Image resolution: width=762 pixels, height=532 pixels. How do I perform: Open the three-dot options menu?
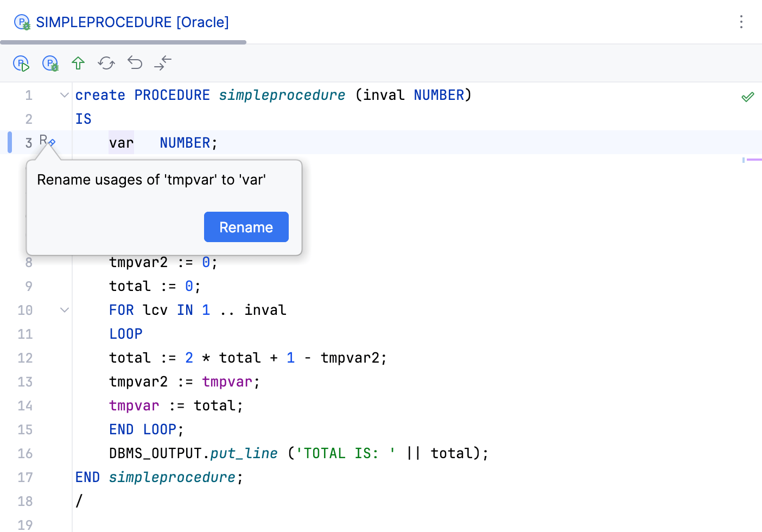coord(741,22)
